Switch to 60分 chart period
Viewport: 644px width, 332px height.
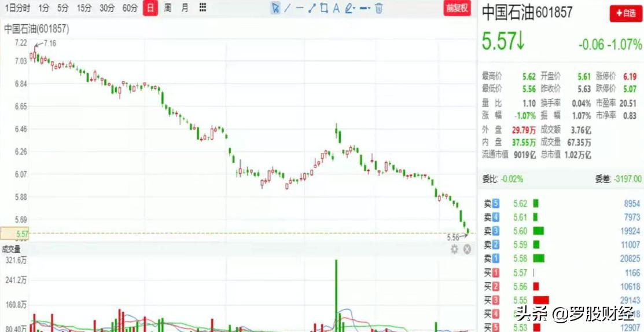pos(130,8)
